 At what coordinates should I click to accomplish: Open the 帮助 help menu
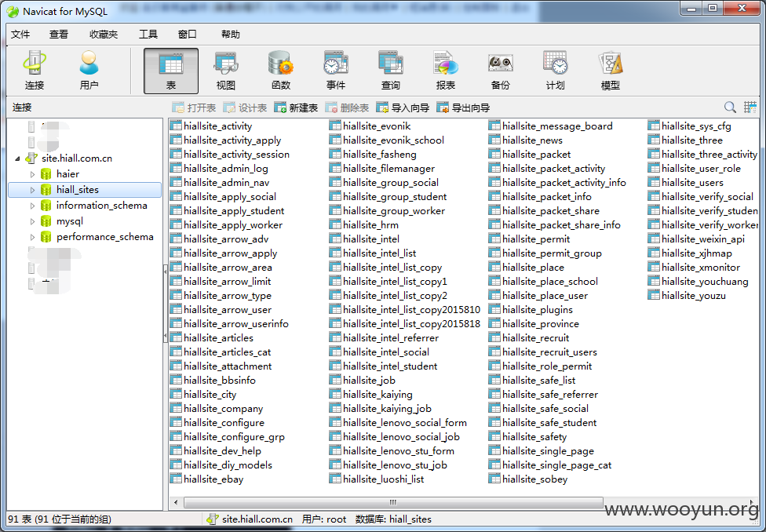click(230, 35)
